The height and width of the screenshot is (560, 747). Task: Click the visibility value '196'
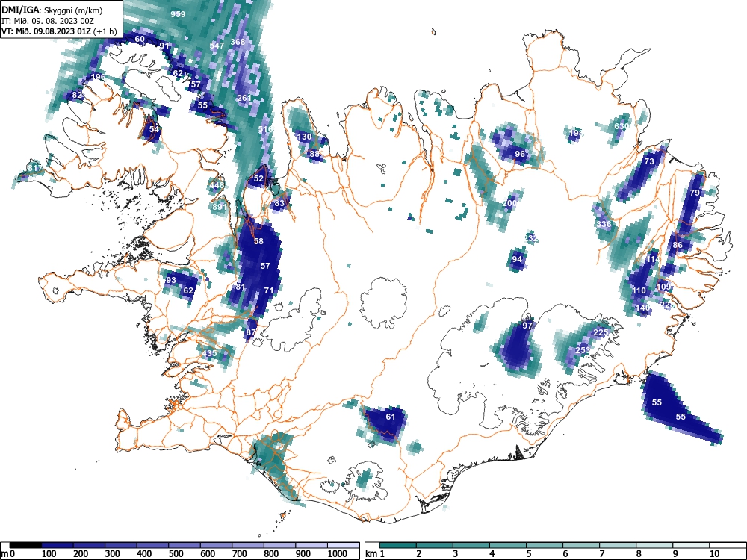[98, 77]
